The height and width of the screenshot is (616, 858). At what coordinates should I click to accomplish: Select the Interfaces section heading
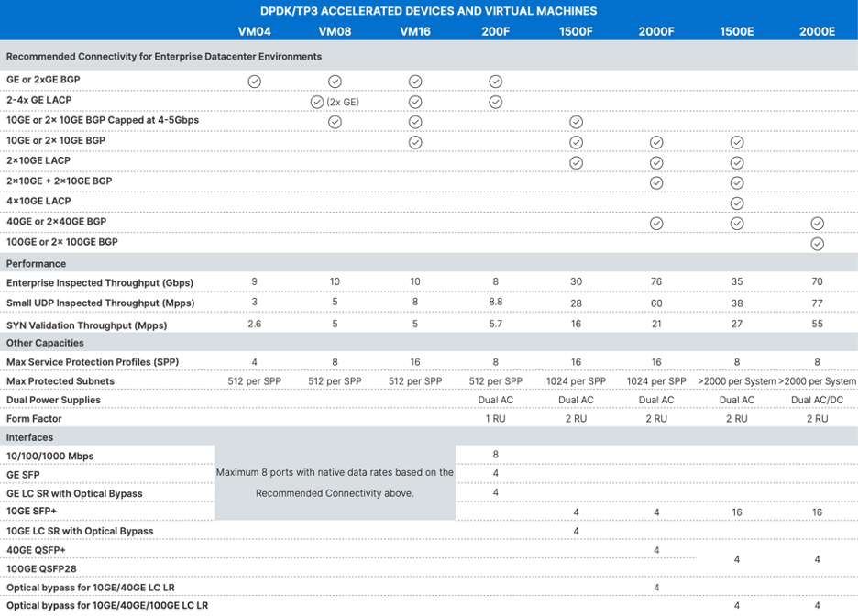(x=30, y=437)
